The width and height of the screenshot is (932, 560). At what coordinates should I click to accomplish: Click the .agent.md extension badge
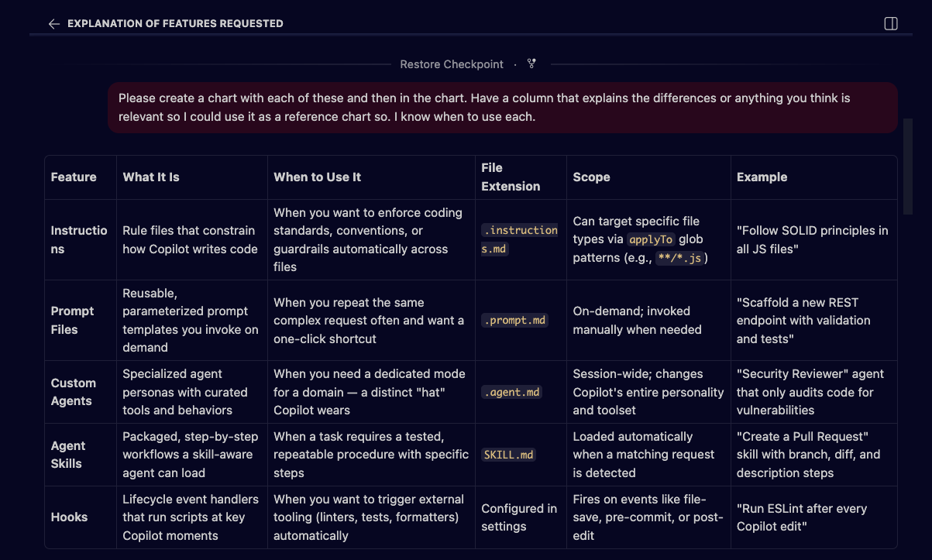click(511, 392)
